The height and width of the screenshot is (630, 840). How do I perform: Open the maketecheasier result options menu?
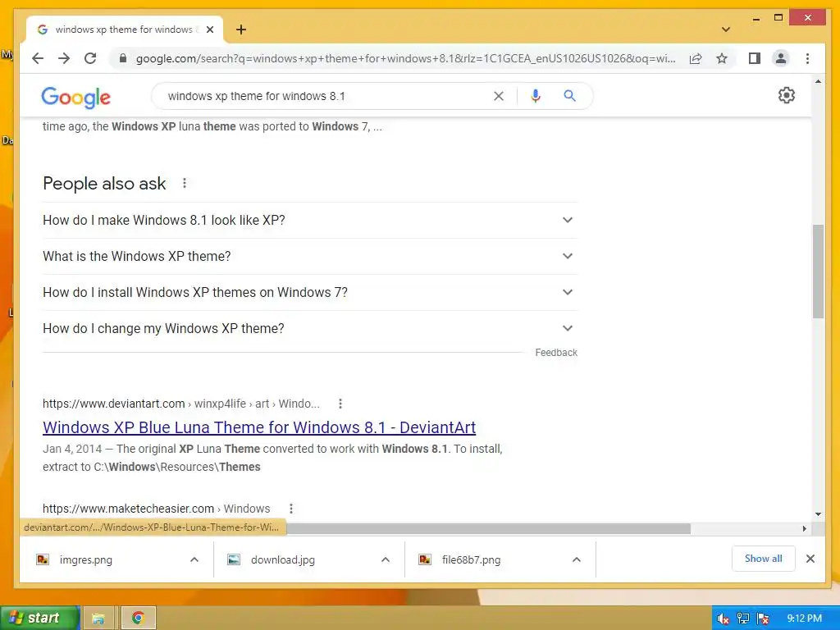pos(291,509)
